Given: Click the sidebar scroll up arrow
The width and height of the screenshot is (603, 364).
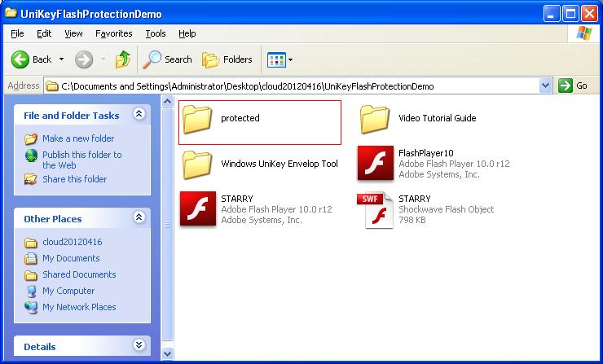Looking at the screenshot, I should click(x=167, y=102).
